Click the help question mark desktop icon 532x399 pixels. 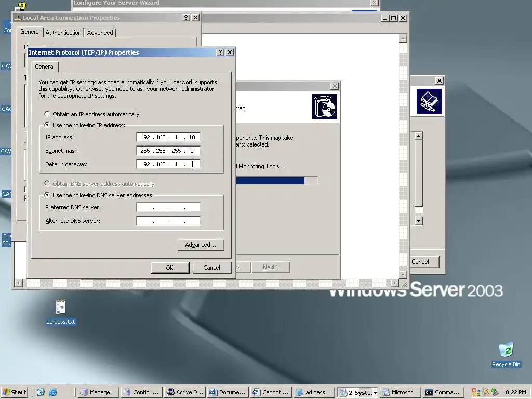click(22, 7)
